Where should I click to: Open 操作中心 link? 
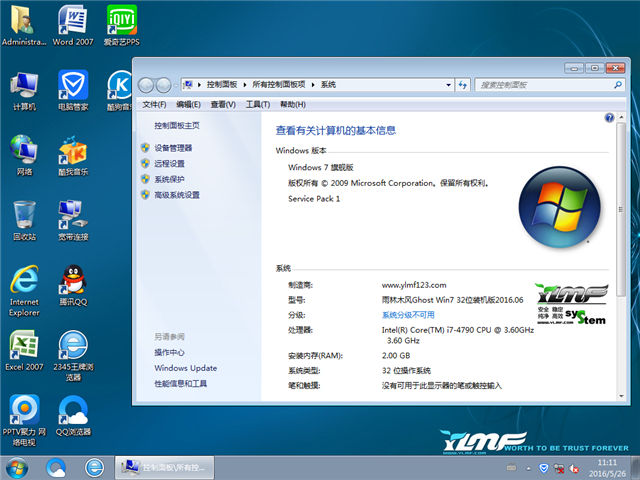169,352
